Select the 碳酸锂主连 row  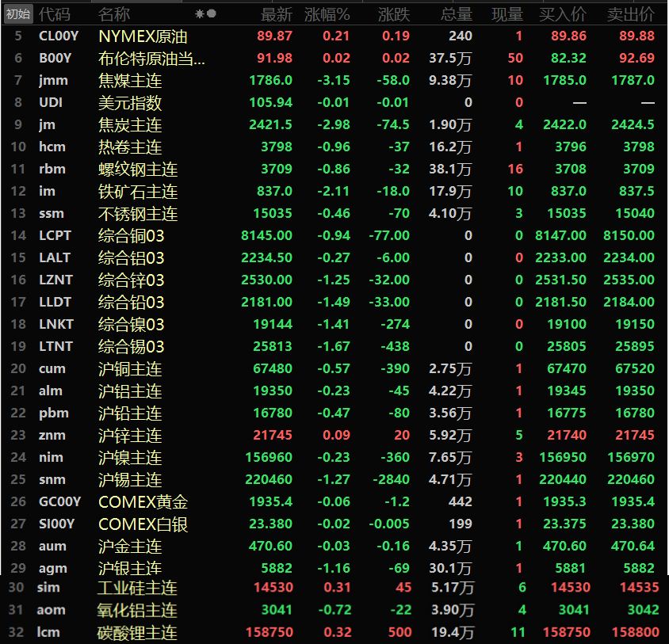(x=138, y=632)
